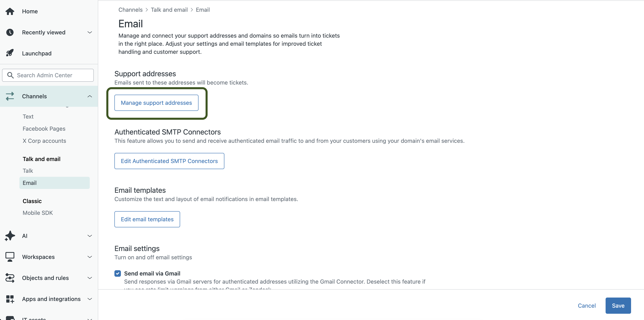Open Launchpad with the rocket icon

(10, 53)
